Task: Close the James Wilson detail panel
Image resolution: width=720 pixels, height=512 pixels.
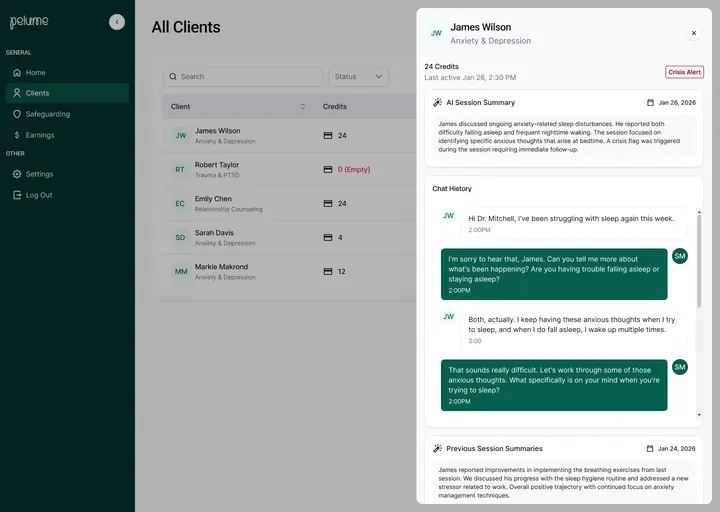Action: click(x=694, y=33)
